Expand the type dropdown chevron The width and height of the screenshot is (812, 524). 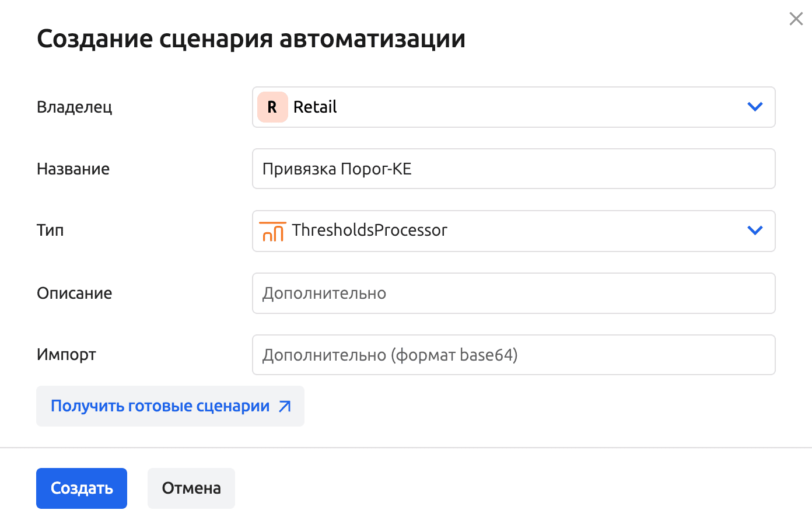(755, 230)
